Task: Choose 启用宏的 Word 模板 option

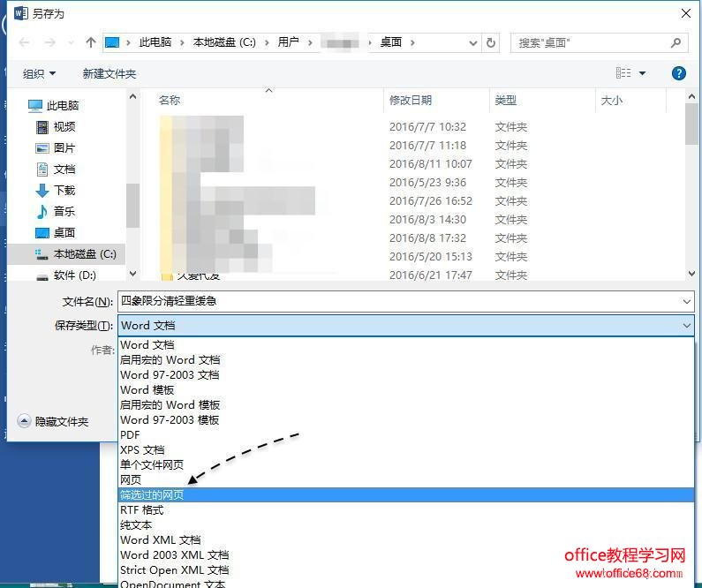Action: tap(406, 405)
